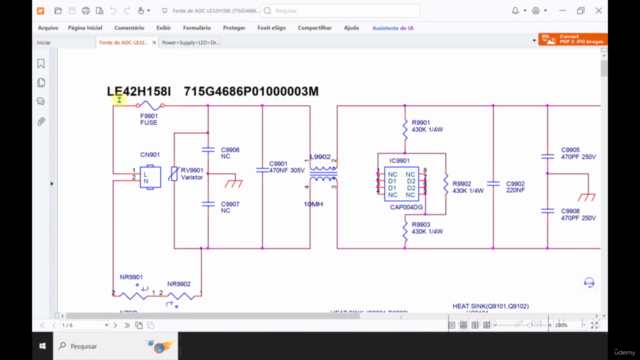Open a file with the folder icon
640x360 pixels.
point(58,11)
